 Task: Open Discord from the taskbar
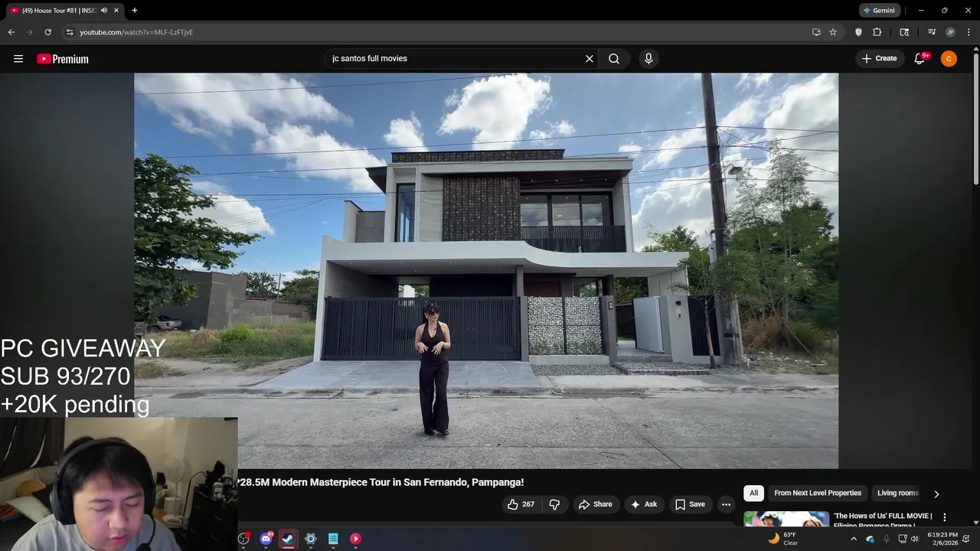point(266,539)
